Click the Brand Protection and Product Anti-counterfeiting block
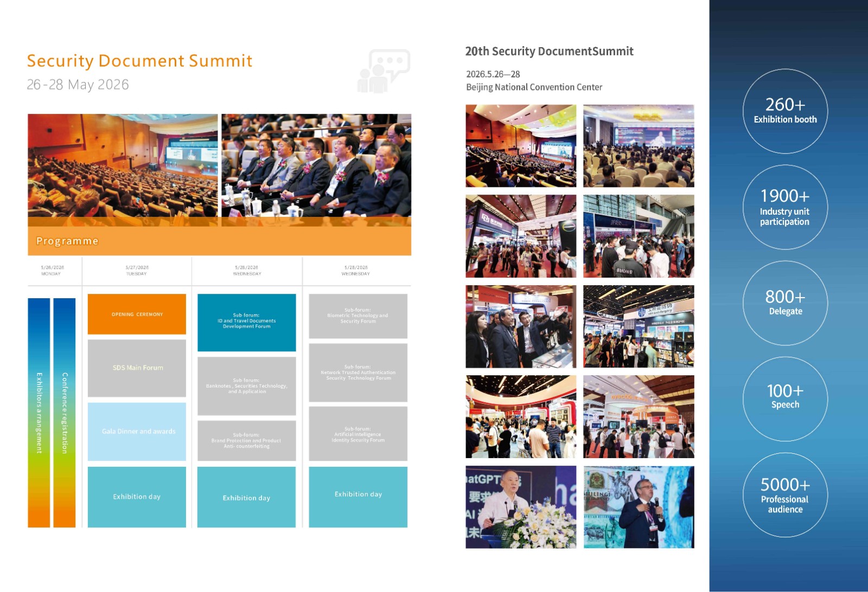The width and height of the screenshot is (868, 592). (246, 441)
